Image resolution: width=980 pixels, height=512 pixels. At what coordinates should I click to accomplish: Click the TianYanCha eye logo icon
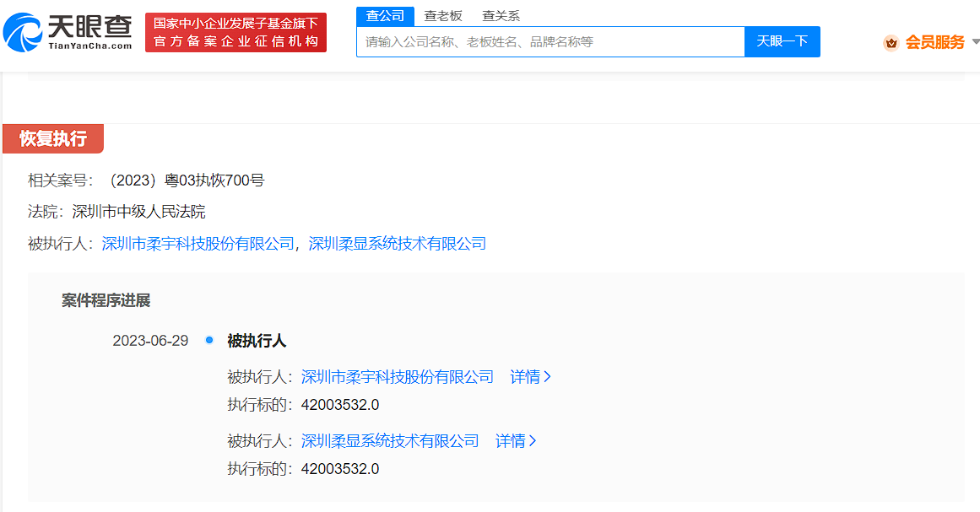22,32
